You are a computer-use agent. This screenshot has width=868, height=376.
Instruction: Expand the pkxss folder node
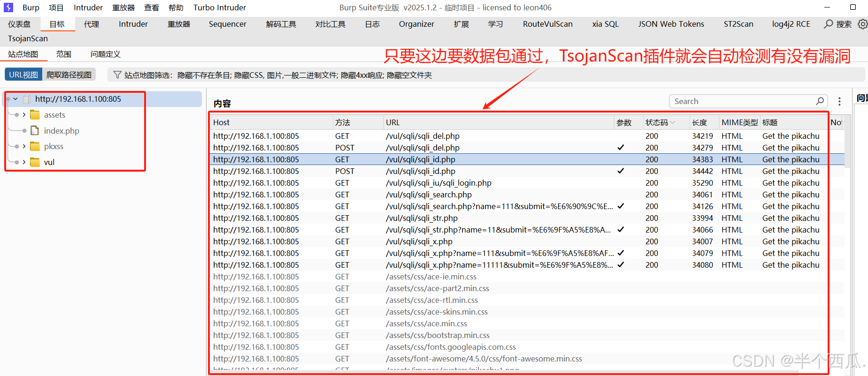(x=24, y=146)
